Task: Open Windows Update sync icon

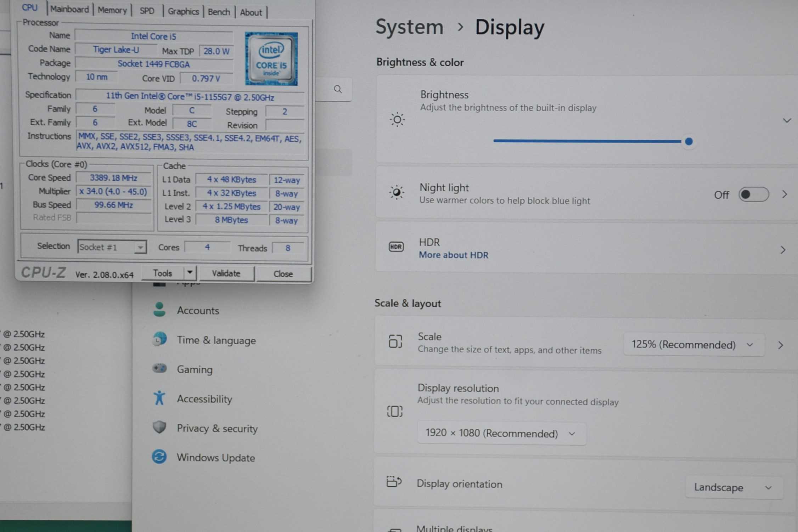Action: tap(159, 457)
